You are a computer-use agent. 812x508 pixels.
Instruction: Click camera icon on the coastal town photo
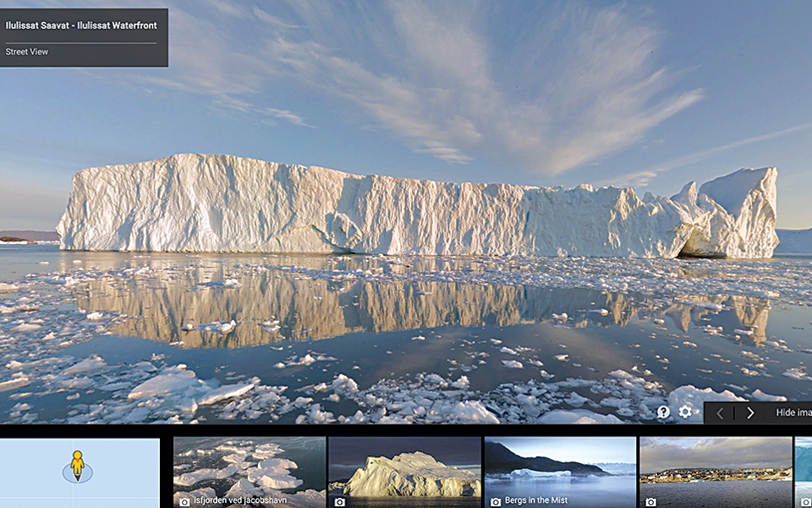pos(650,501)
